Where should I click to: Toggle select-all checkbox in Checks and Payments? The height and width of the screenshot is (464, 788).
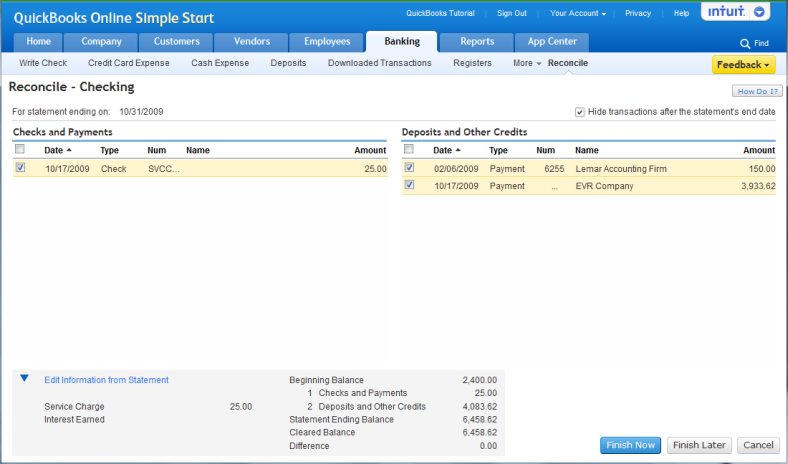(x=20, y=149)
